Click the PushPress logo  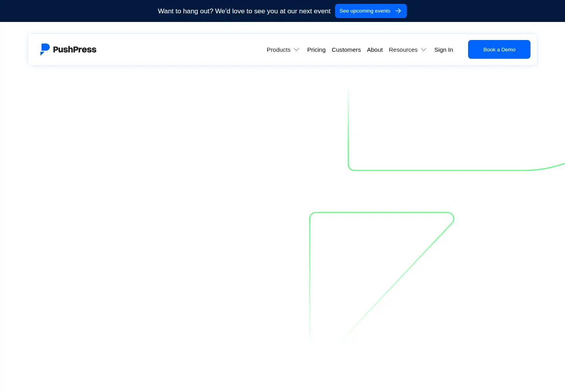[x=68, y=49]
